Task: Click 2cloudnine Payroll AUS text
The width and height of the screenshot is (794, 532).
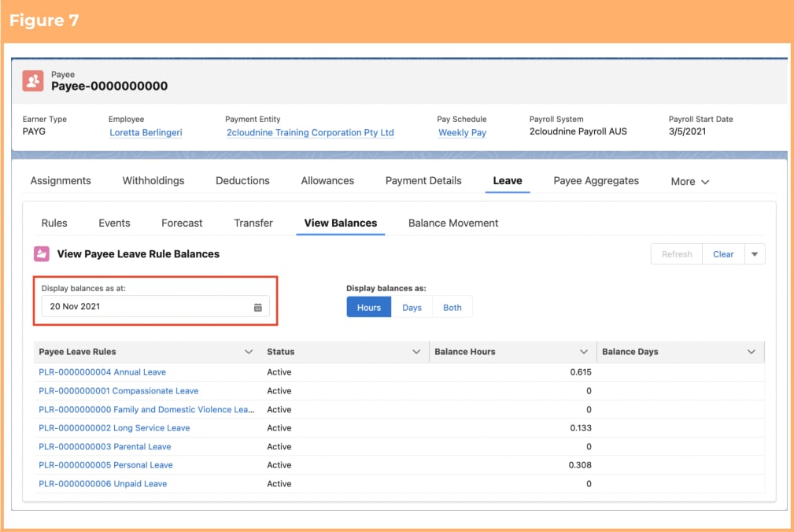Action: 578,131
